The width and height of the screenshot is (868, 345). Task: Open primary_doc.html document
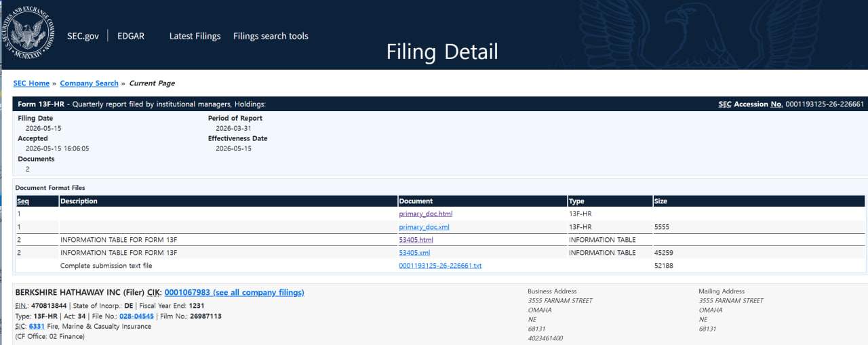(425, 214)
